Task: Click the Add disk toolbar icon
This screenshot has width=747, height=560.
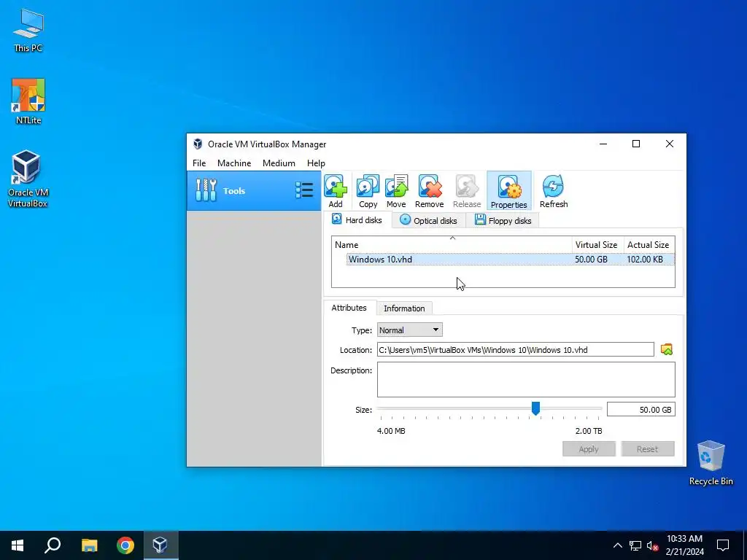Action: coord(336,191)
